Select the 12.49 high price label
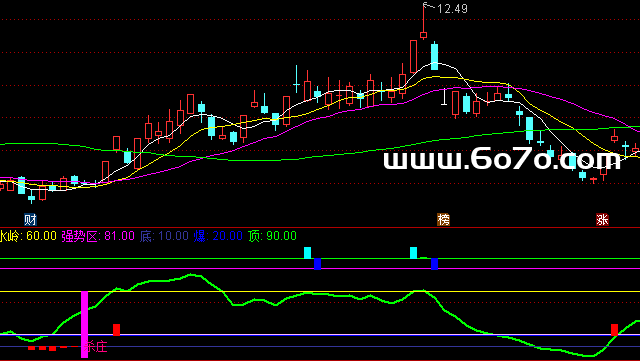The image size is (640, 361). click(452, 9)
